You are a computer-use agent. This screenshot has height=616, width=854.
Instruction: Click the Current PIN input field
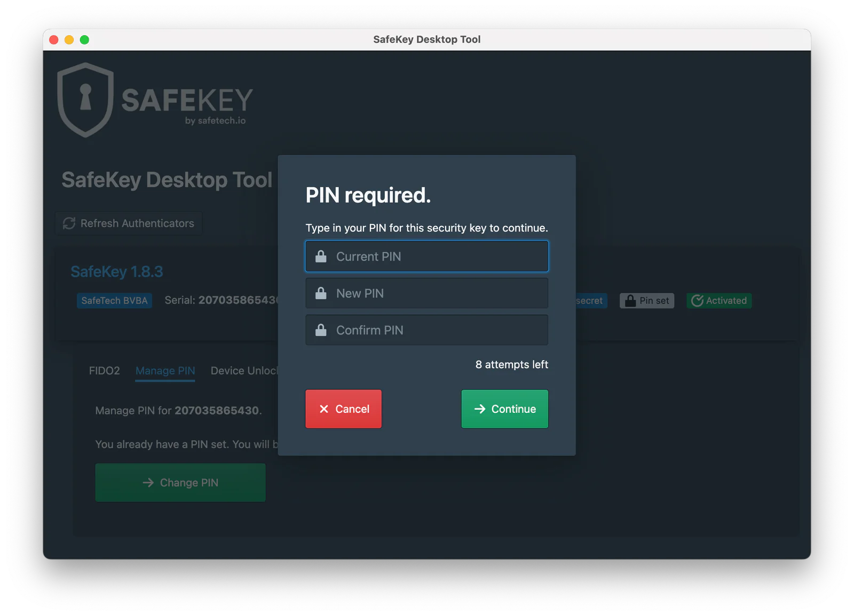[x=426, y=257]
